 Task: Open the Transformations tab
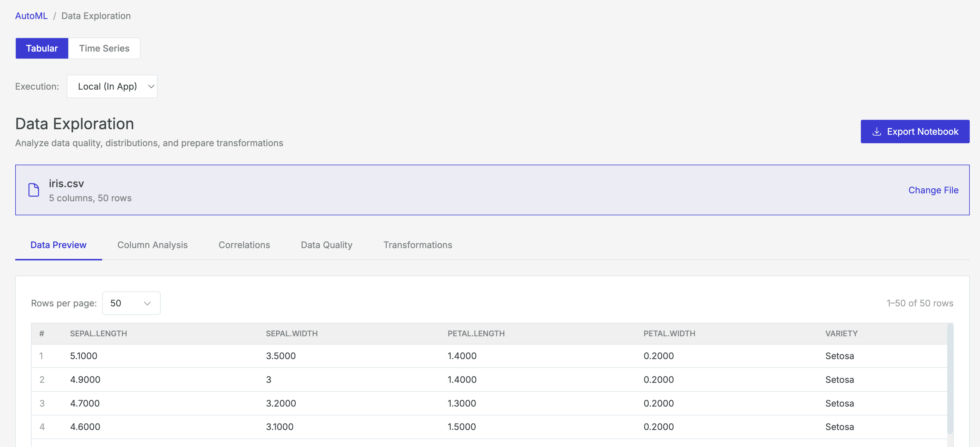(418, 245)
